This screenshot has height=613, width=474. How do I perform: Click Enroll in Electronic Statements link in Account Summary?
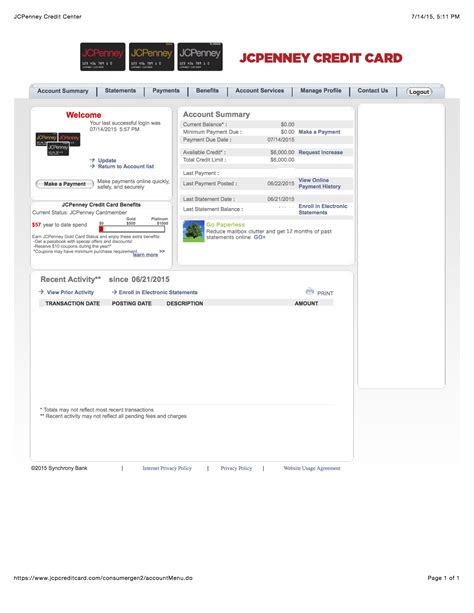323,209
